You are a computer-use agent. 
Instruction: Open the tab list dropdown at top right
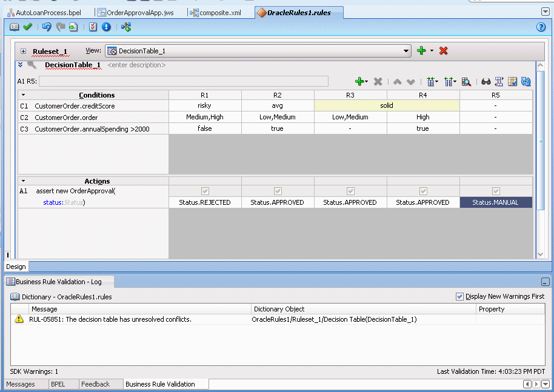(545, 12)
